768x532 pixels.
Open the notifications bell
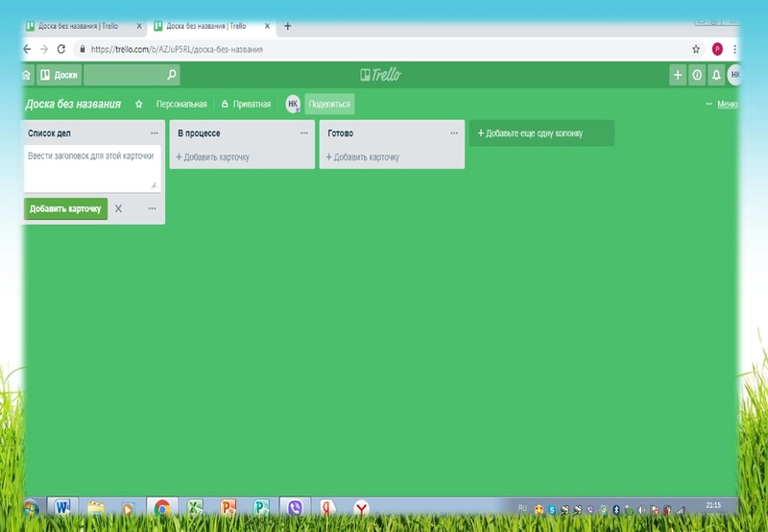click(715, 75)
